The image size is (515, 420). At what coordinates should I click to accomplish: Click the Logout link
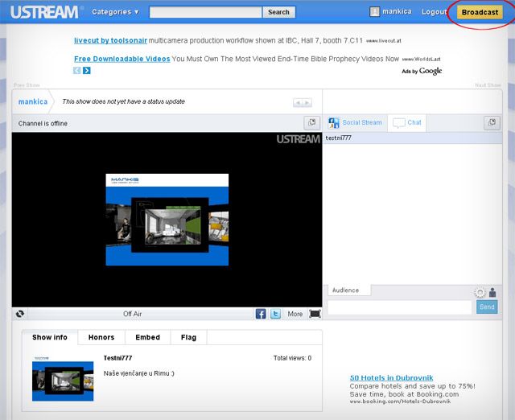pos(434,12)
